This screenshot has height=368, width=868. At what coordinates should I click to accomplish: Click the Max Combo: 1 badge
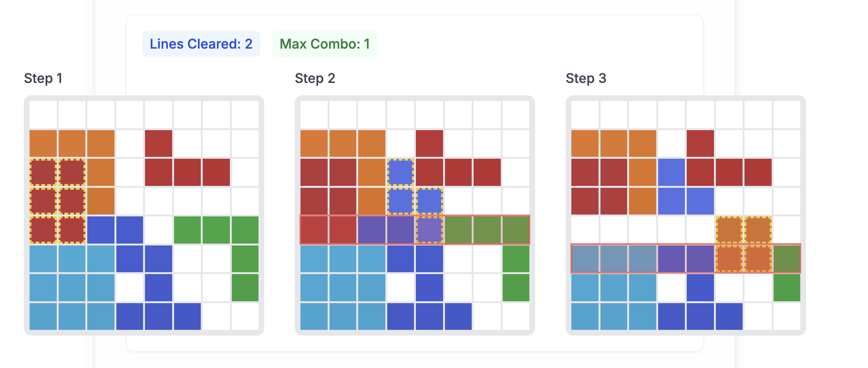point(324,44)
